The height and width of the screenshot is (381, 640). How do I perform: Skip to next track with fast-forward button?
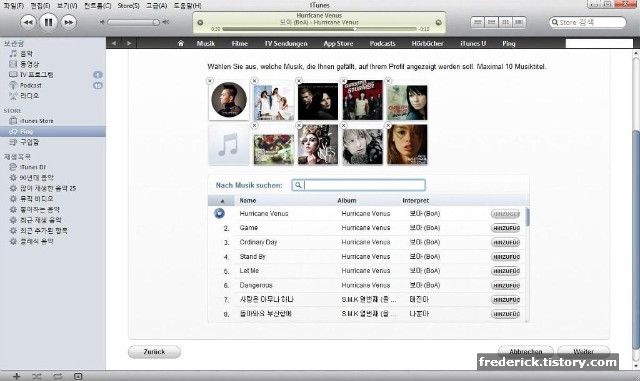69,22
